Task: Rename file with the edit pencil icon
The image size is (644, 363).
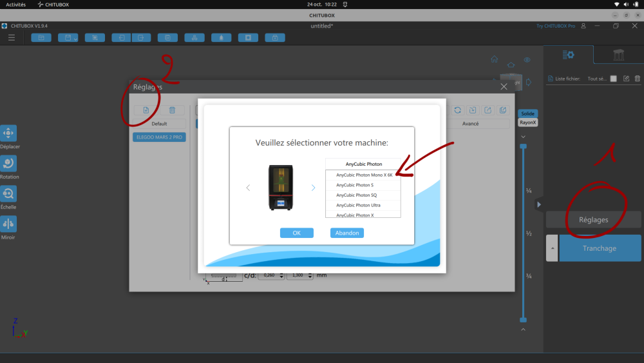Action: tap(626, 79)
